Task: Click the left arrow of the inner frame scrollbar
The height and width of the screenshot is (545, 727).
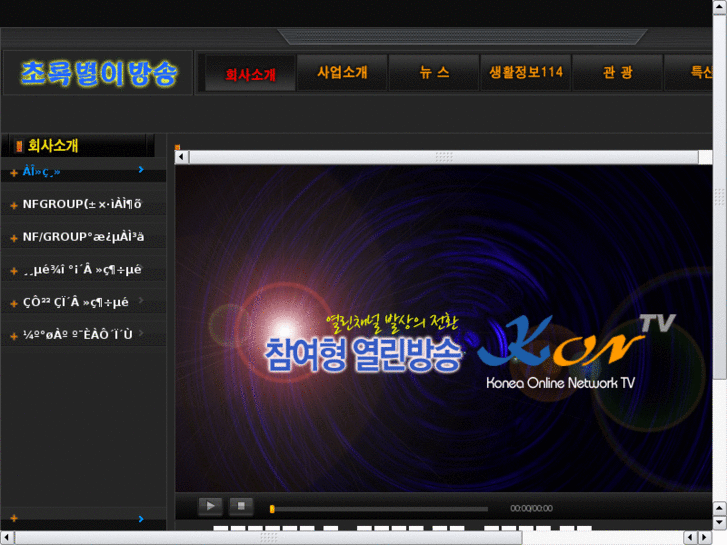Action: pyautogui.click(x=182, y=157)
